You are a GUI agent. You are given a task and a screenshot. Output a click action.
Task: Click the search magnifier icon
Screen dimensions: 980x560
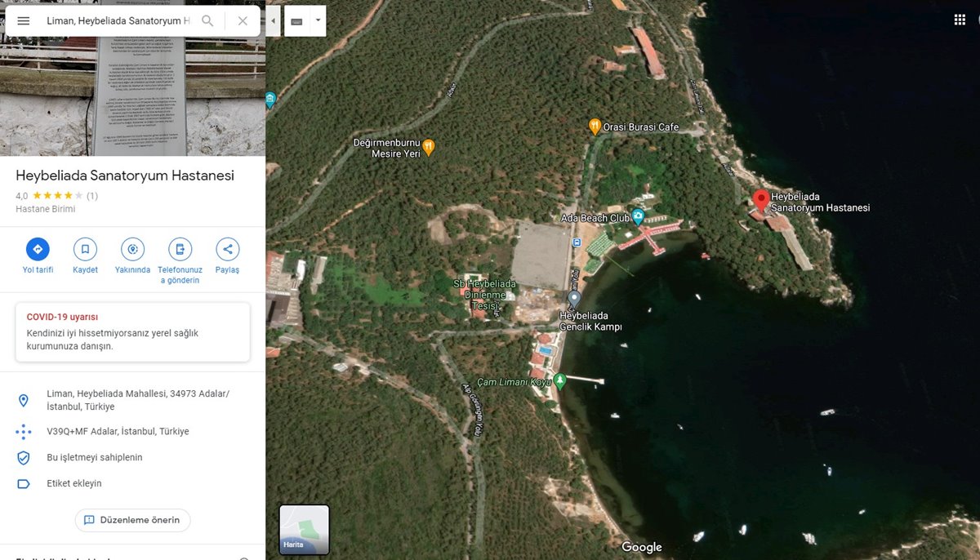tap(207, 21)
